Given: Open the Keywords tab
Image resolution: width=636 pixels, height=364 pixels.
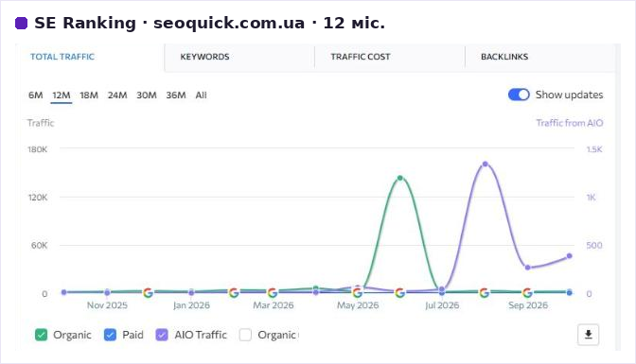Looking at the screenshot, I should pos(204,57).
